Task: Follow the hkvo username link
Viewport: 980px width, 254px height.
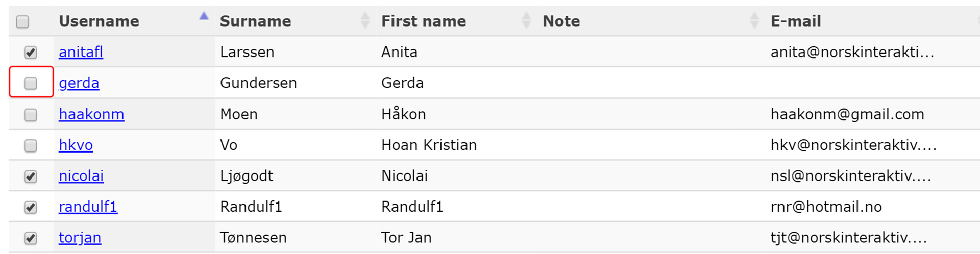Action: pyautogui.click(x=76, y=145)
